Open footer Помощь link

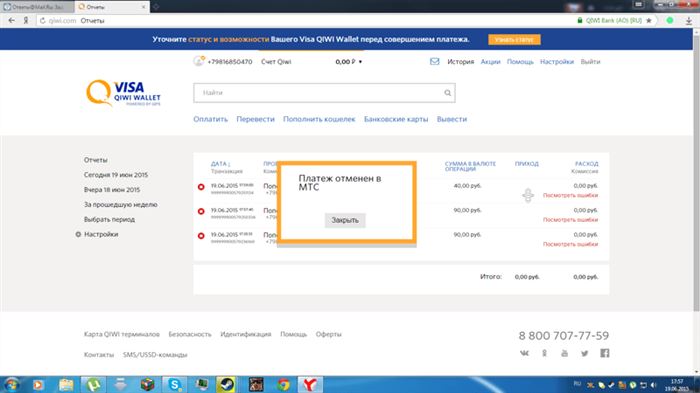pyautogui.click(x=293, y=334)
